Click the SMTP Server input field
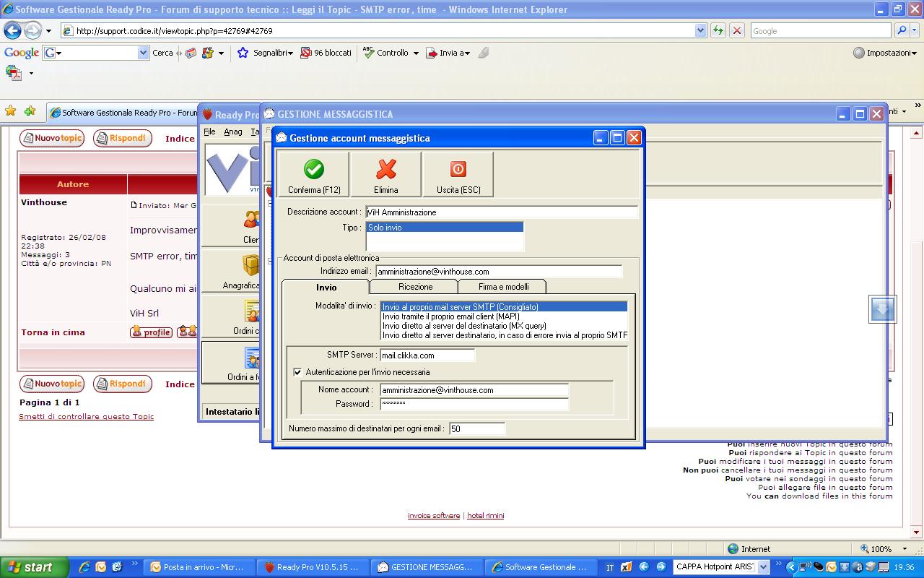 coord(427,355)
